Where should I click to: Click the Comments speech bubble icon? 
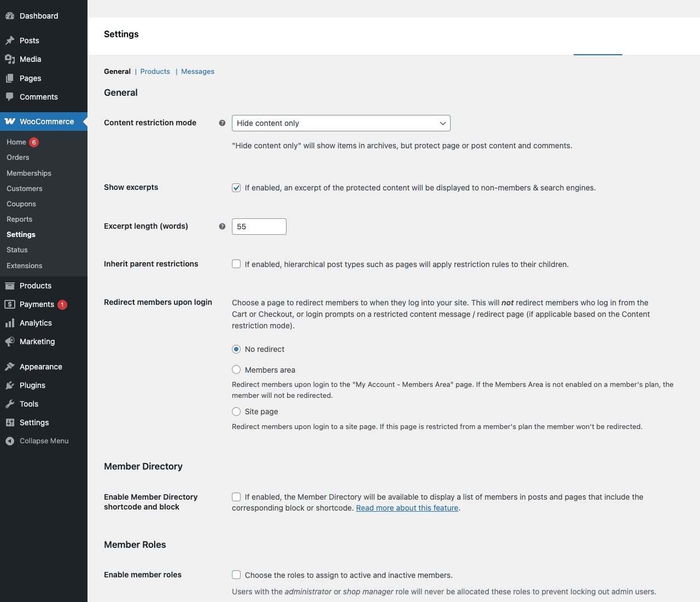coord(10,97)
